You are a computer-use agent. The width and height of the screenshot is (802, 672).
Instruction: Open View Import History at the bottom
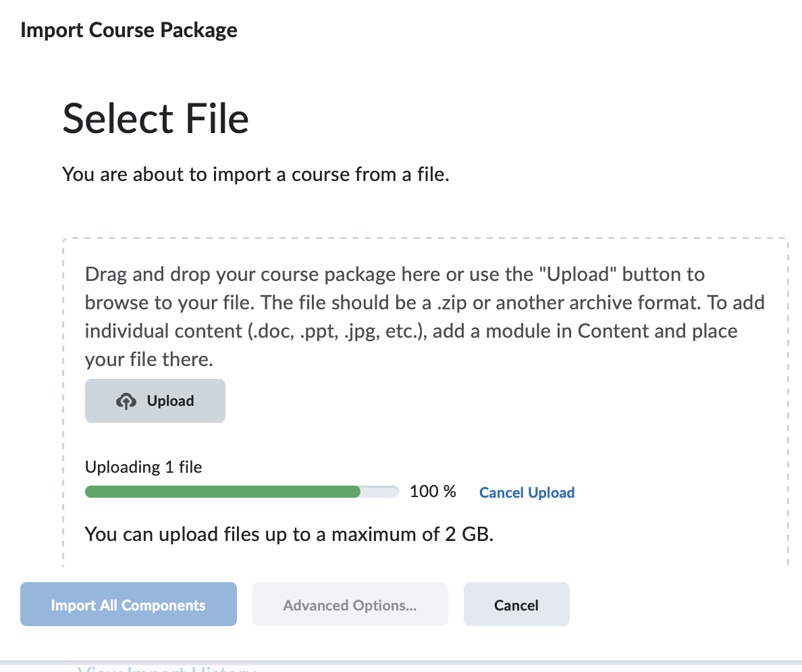coord(167,667)
